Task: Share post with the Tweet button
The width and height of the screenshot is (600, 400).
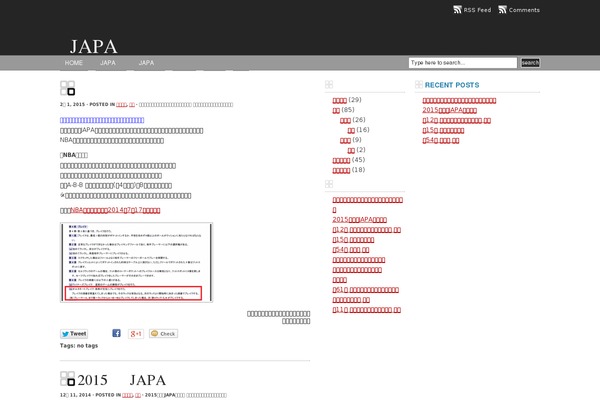Action: click(x=74, y=333)
